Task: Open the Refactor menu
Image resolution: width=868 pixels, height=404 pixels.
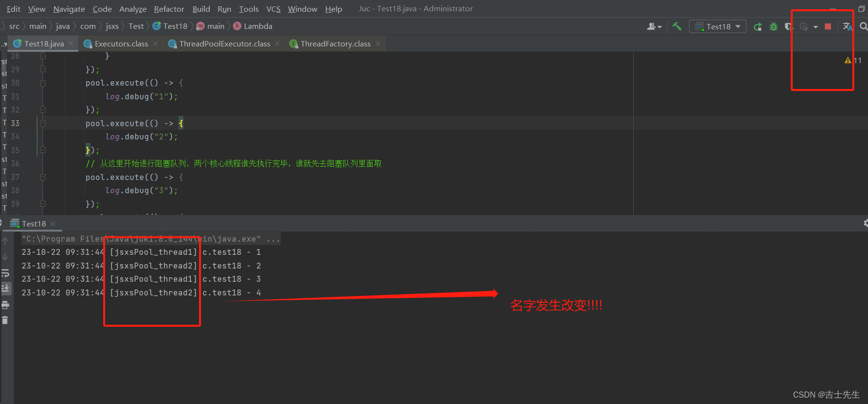Action: [x=169, y=9]
